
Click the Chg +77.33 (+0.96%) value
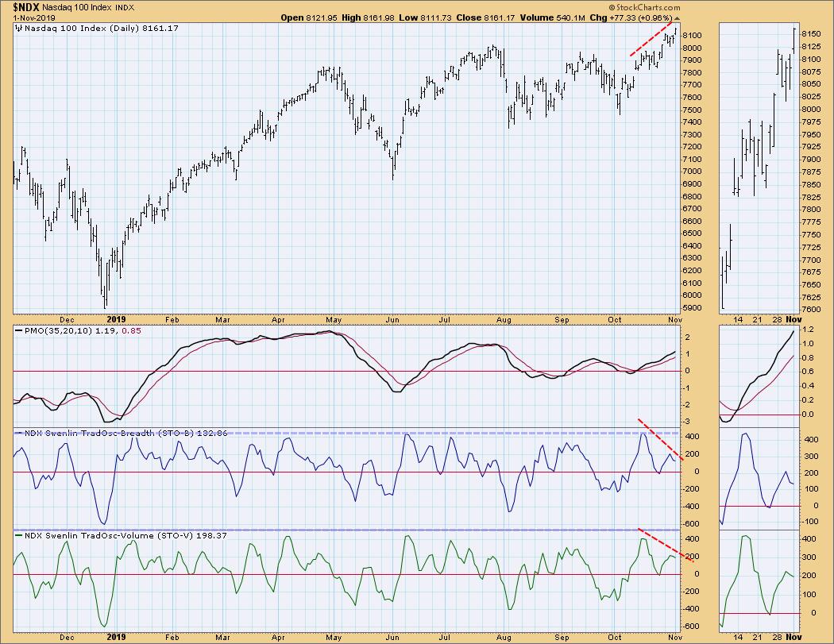631,17
